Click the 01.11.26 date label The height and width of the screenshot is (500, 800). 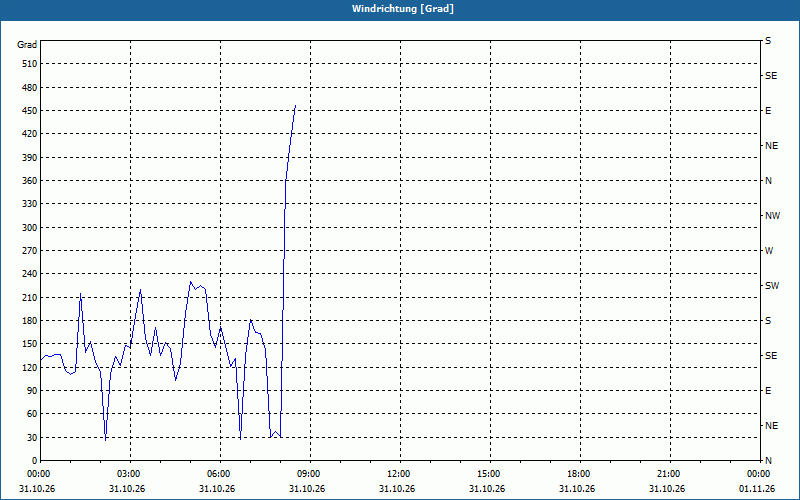757,489
